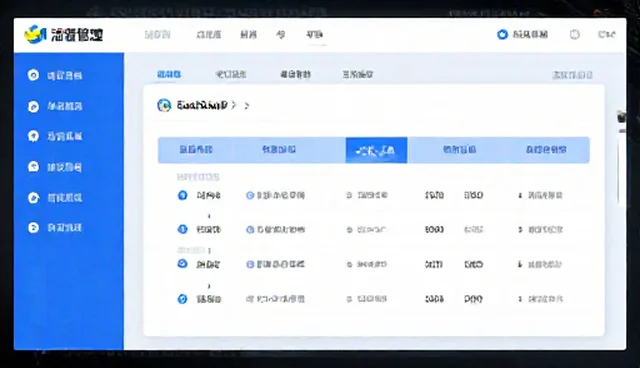Screen dimensions: 640x368
Task: Switch to the second sub-tab above the card
Action: pos(231,74)
